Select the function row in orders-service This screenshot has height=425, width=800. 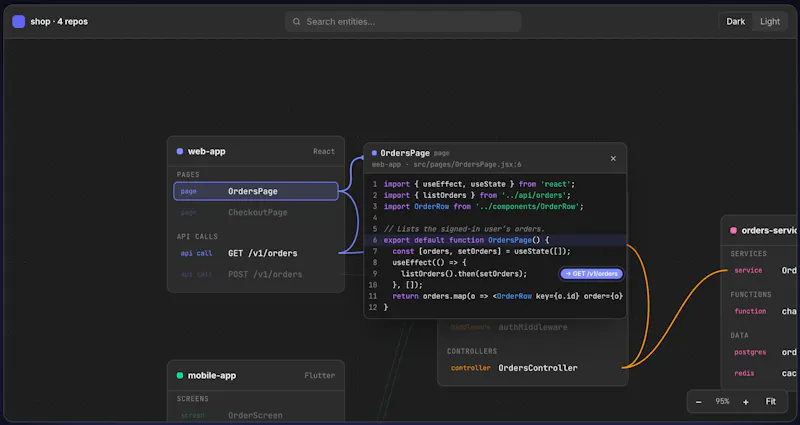point(764,311)
